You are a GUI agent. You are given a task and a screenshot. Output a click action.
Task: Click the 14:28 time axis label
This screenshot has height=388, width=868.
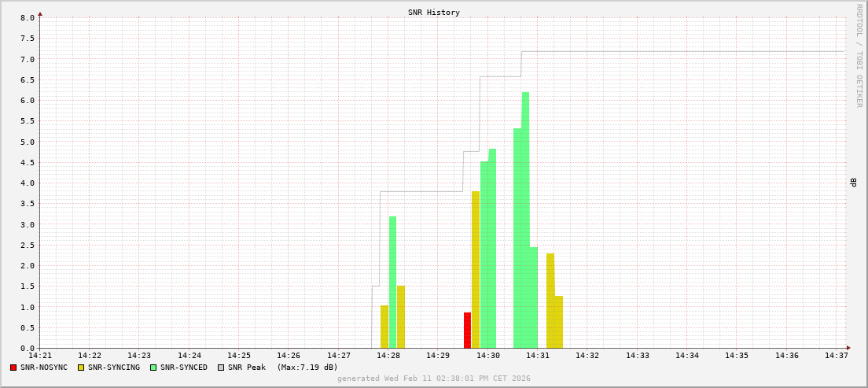[388, 356]
